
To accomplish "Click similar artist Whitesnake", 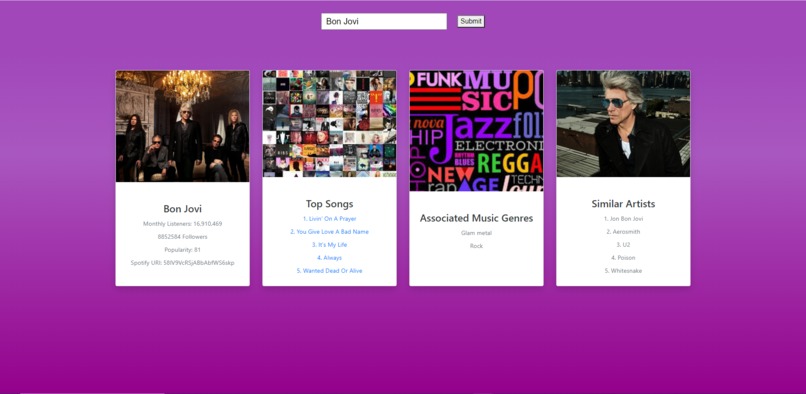I will pos(624,271).
